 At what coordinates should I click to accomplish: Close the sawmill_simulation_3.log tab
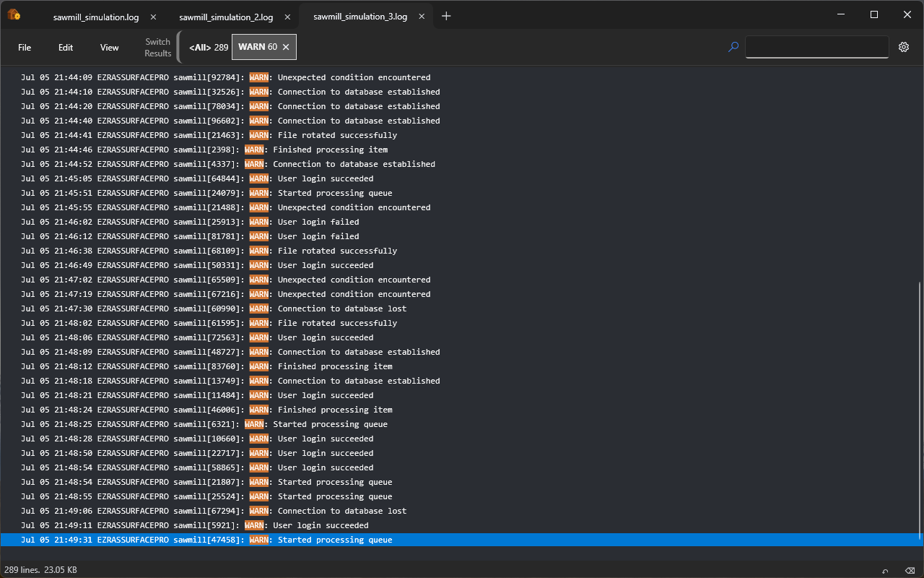[421, 17]
